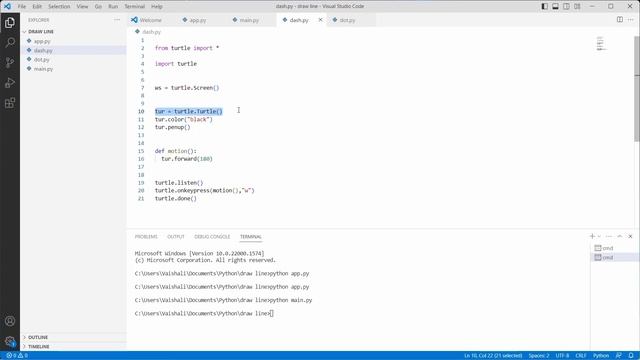
Task: Open the Search view in activity bar
Action: click(x=10, y=42)
